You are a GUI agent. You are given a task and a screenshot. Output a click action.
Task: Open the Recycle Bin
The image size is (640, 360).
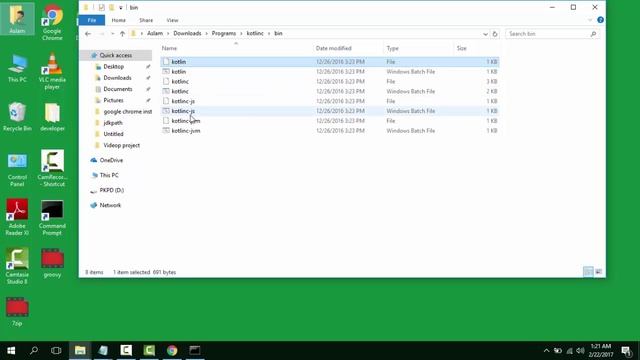(x=17, y=117)
